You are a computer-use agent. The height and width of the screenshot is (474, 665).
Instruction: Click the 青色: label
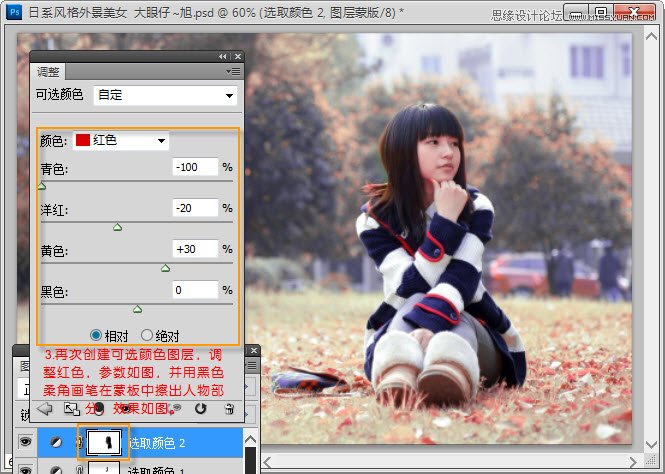(x=54, y=169)
